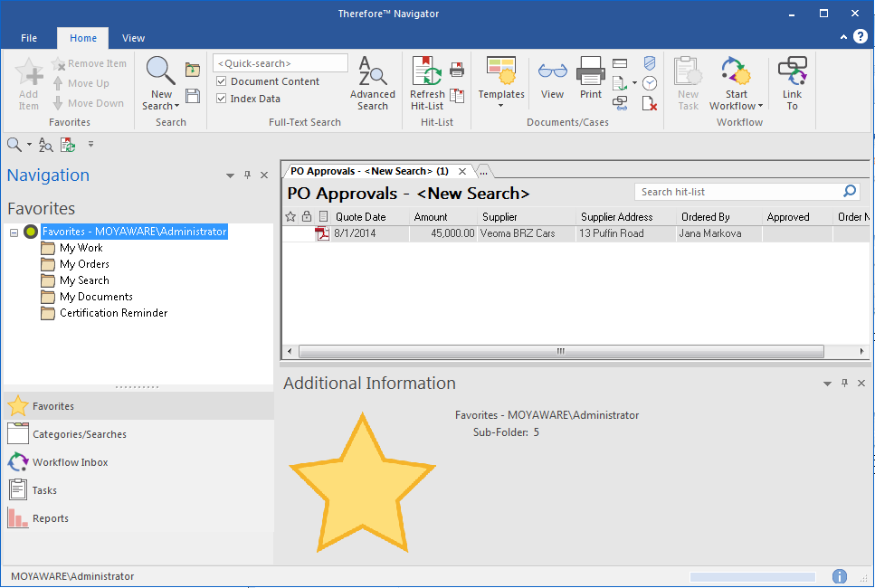
Task: Disable the Index Data checkbox
Action: pyautogui.click(x=220, y=98)
